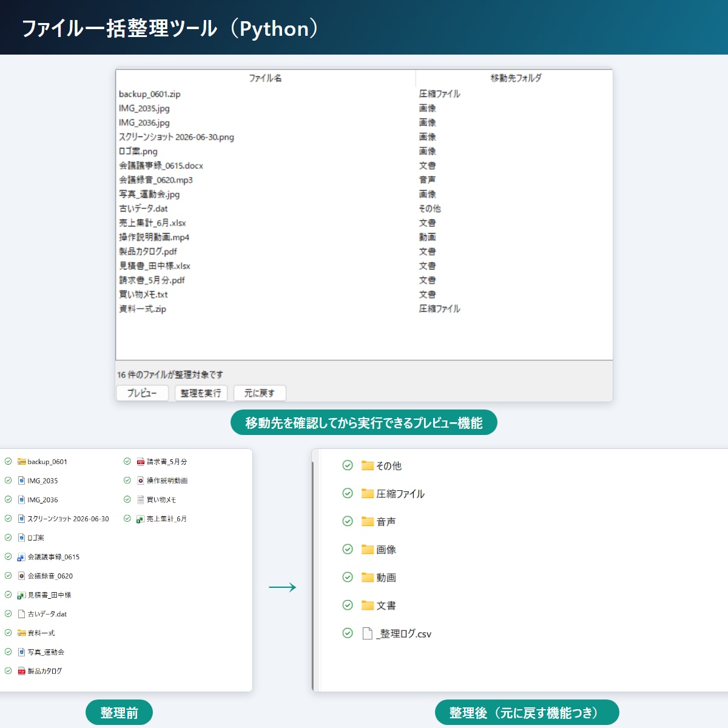
Task: Click the IMG_2035 image file icon
Action: pos(21,480)
